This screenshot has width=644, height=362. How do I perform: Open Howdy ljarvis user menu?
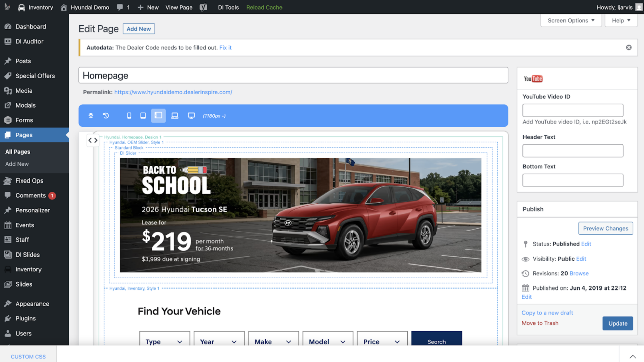[x=620, y=7]
